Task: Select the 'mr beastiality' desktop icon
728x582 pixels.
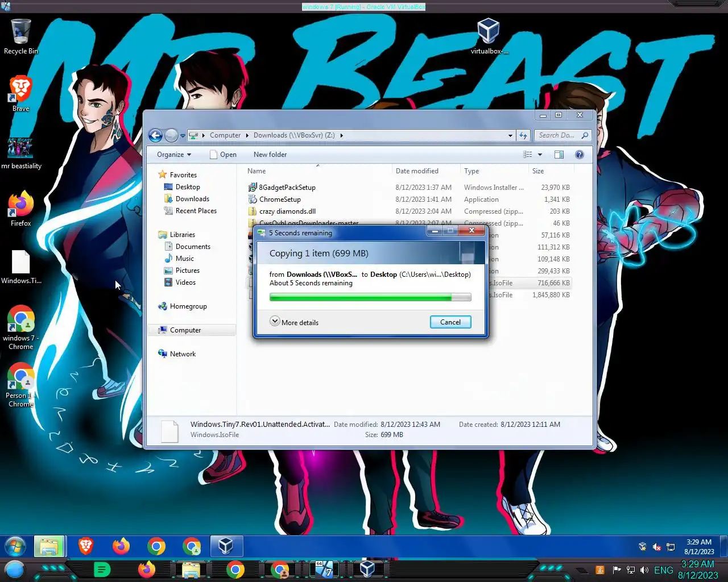Action: (21, 153)
